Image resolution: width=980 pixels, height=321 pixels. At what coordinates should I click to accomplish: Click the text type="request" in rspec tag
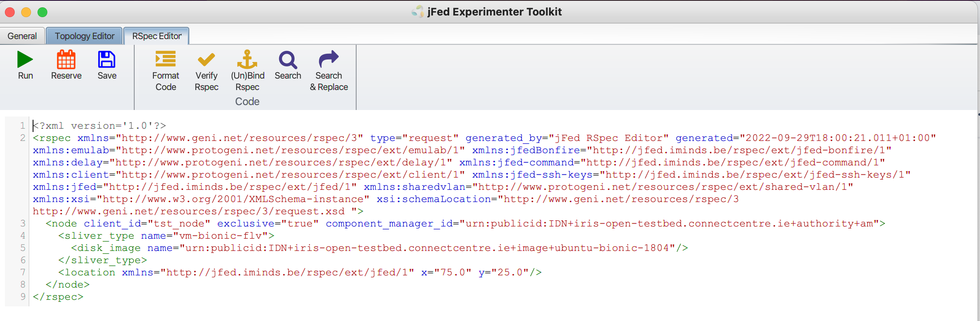pos(414,138)
